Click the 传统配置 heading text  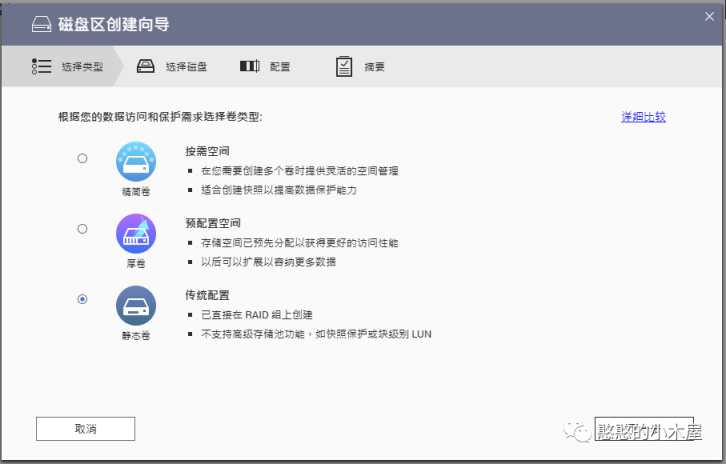coord(207,295)
